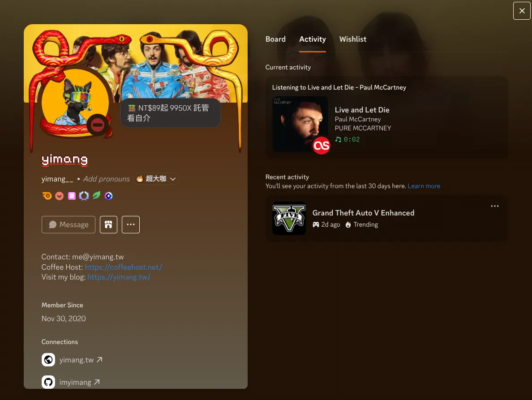Click Add pronouns
This screenshot has height=400, width=532.
tap(107, 179)
